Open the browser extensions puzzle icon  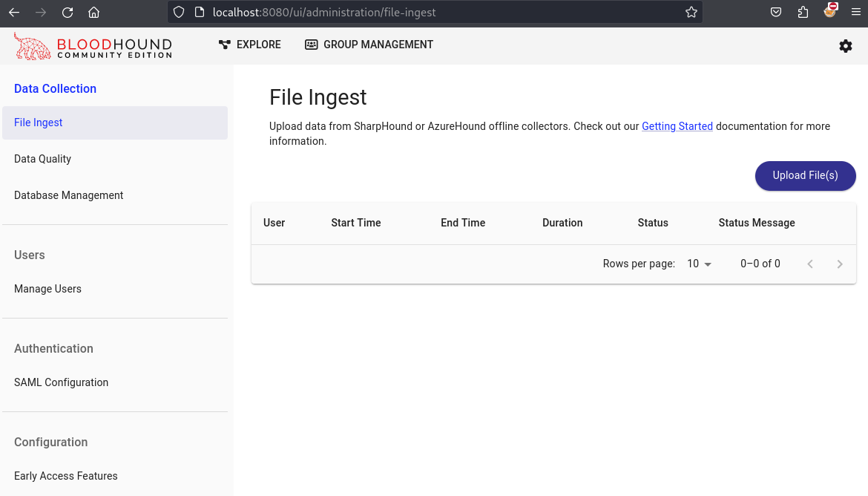pyautogui.click(x=803, y=12)
